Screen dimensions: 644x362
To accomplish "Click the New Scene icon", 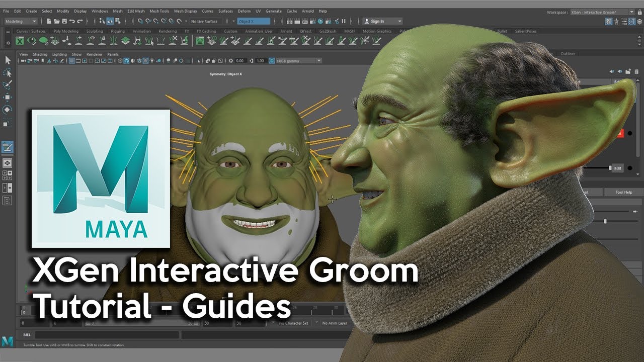I will pyautogui.click(x=49, y=21).
